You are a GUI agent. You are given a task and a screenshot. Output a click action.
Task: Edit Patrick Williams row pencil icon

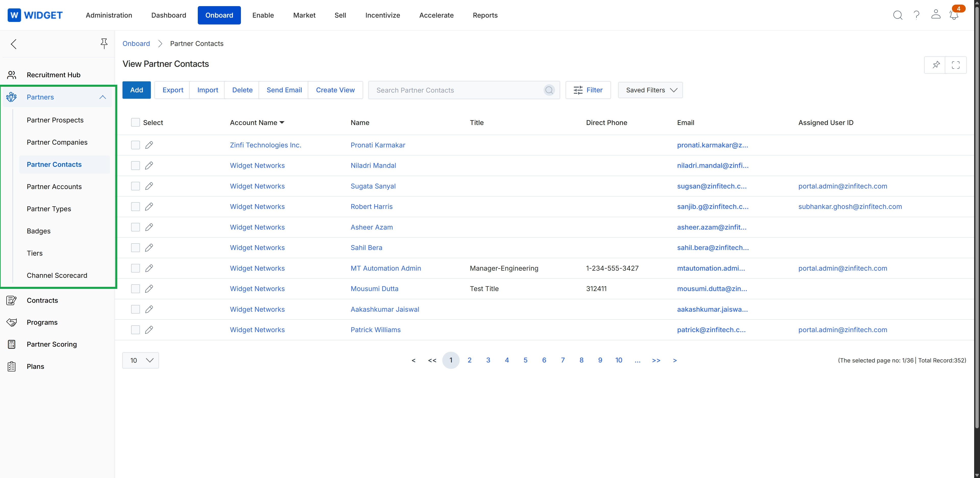click(149, 330)
